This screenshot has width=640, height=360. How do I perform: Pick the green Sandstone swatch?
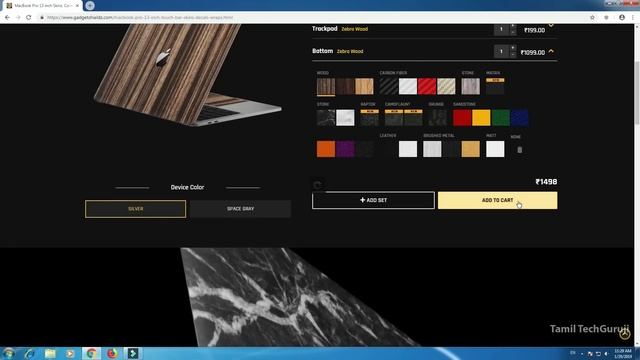pyautogui.click(x=500, y=118)
